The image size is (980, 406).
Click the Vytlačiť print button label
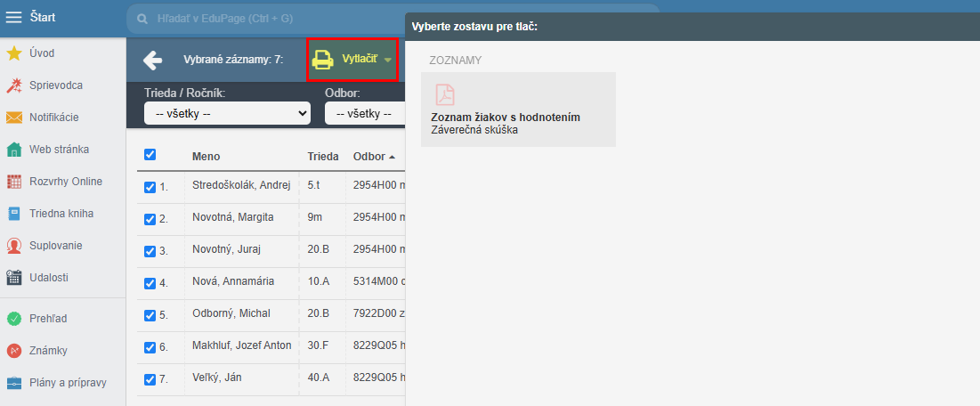(360, 60)
